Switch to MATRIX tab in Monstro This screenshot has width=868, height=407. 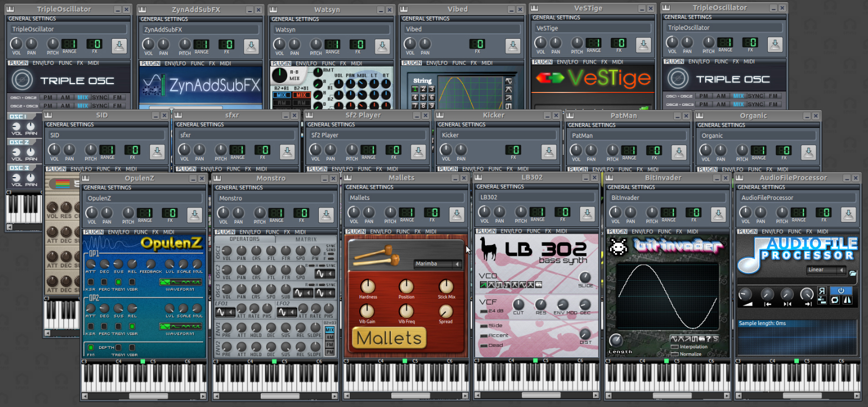306,239
